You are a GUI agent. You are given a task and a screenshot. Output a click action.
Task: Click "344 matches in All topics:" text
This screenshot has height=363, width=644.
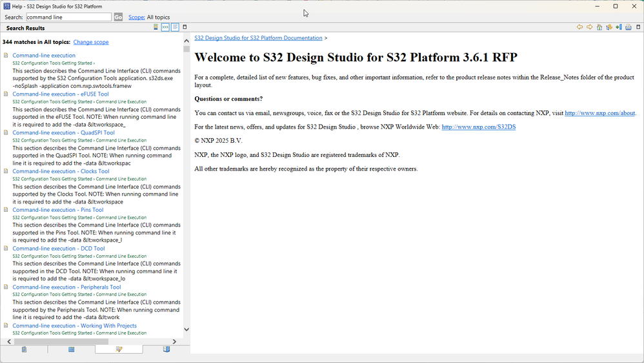[36, 42]
